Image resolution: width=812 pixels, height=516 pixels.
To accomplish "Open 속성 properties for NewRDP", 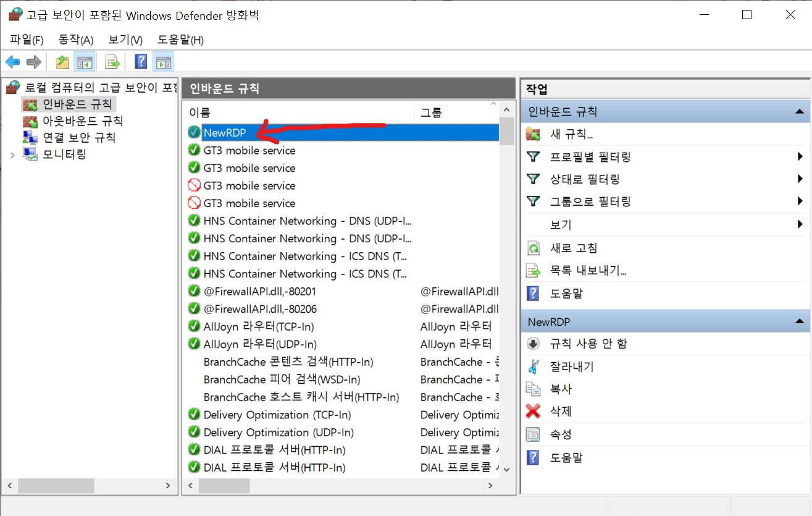I will [561, 434].
